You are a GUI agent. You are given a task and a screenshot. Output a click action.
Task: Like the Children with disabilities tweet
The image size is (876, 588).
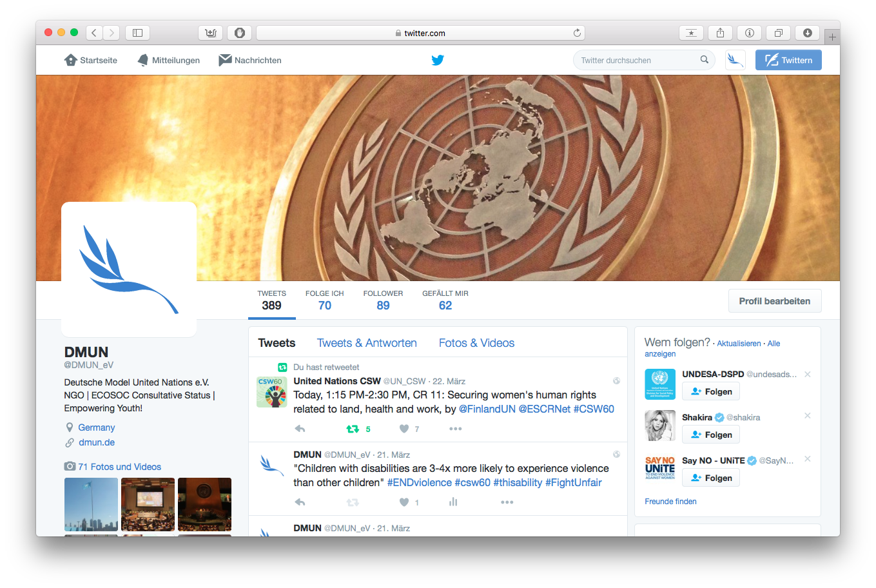pyautogui.click(x=404, y=502)
